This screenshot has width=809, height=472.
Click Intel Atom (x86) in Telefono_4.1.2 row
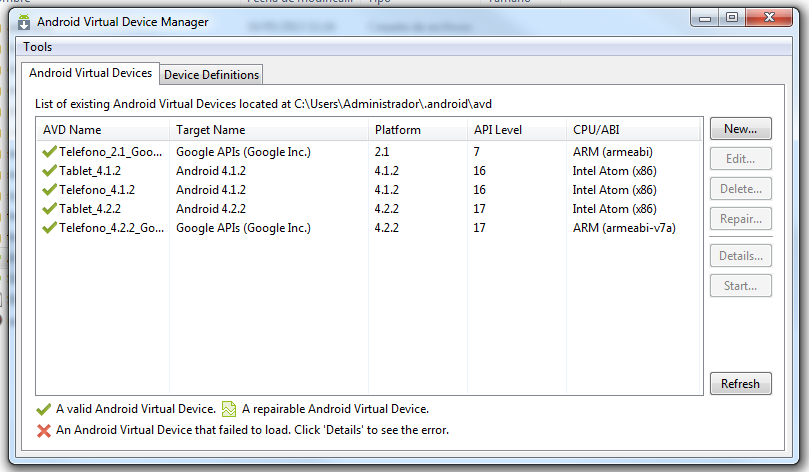(x=614, y=190)
